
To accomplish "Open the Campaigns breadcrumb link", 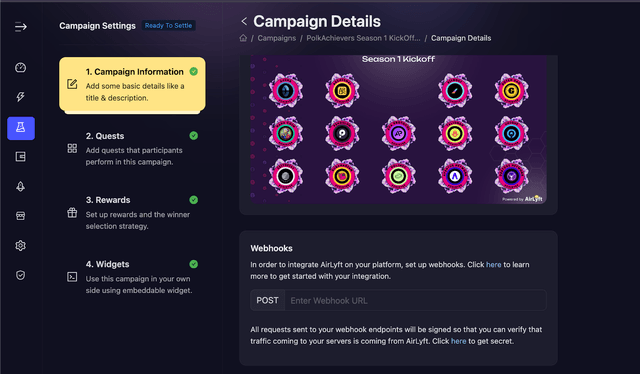I will tap(276, 38).
